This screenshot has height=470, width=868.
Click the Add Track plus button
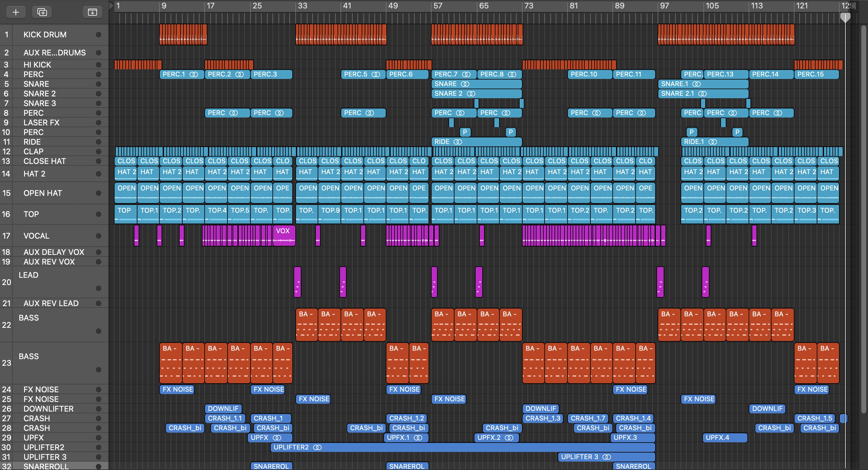click(x=15, y=12)
